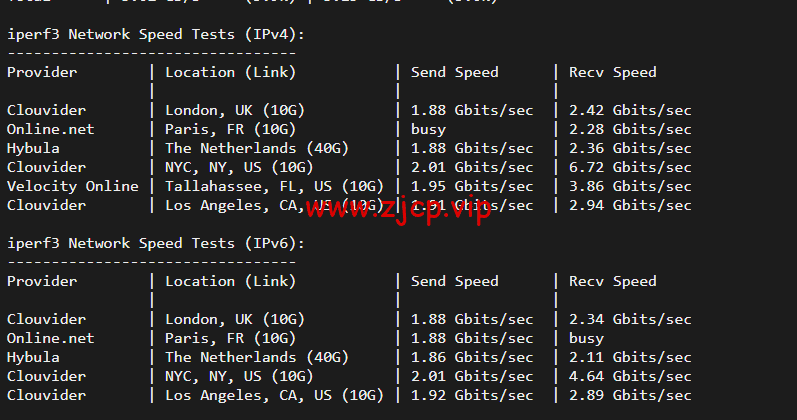Click 1.88 Gbits/sec send in IPv6 Paris row
797x420 pixels.
472,338
